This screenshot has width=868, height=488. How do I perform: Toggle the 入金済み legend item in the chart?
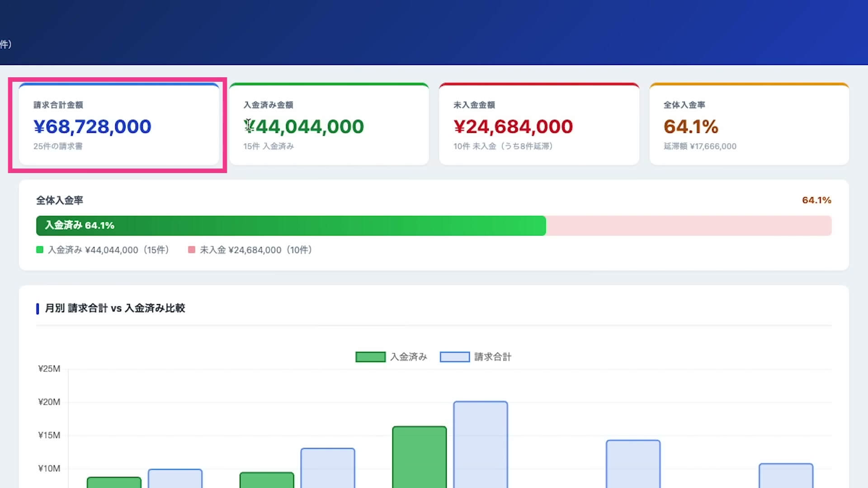click(x=392, y=357)
